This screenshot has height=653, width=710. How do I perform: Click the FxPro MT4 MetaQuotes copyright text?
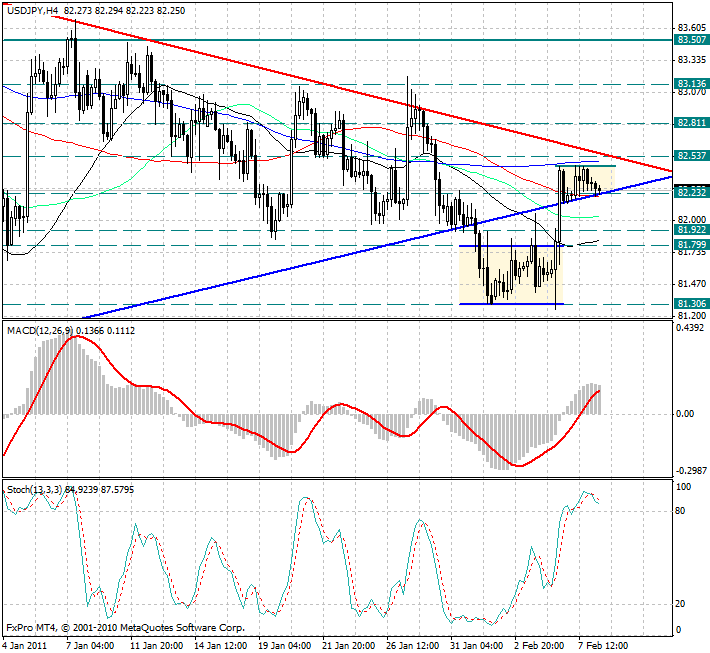point(125,629)
